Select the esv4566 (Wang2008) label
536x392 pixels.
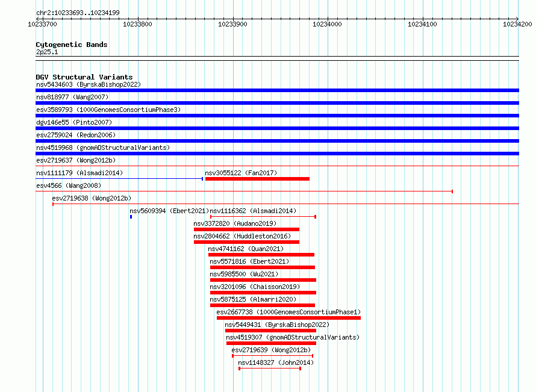69,185
